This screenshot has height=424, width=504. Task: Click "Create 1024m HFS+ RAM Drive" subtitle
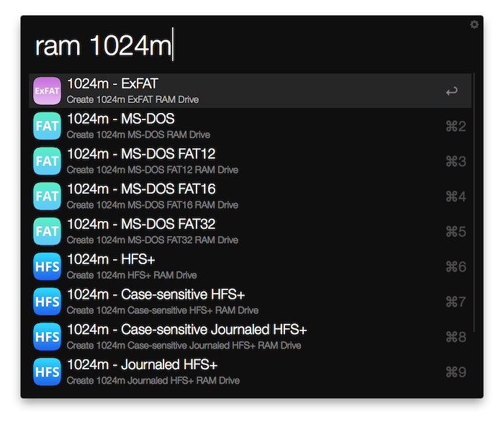[131, 275]
